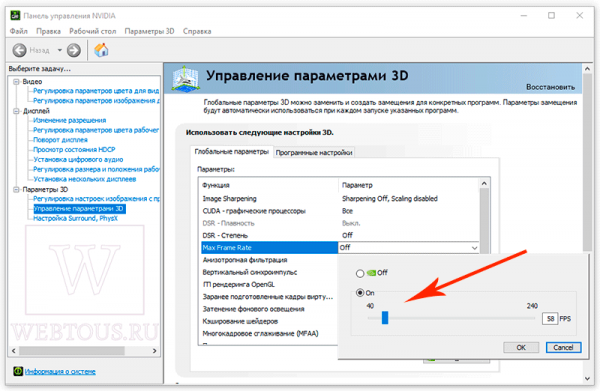Image resolution: width=600 pixels, height=391 pixels.
Task: Select the On radio button
Action: click(x=360, y=293)
